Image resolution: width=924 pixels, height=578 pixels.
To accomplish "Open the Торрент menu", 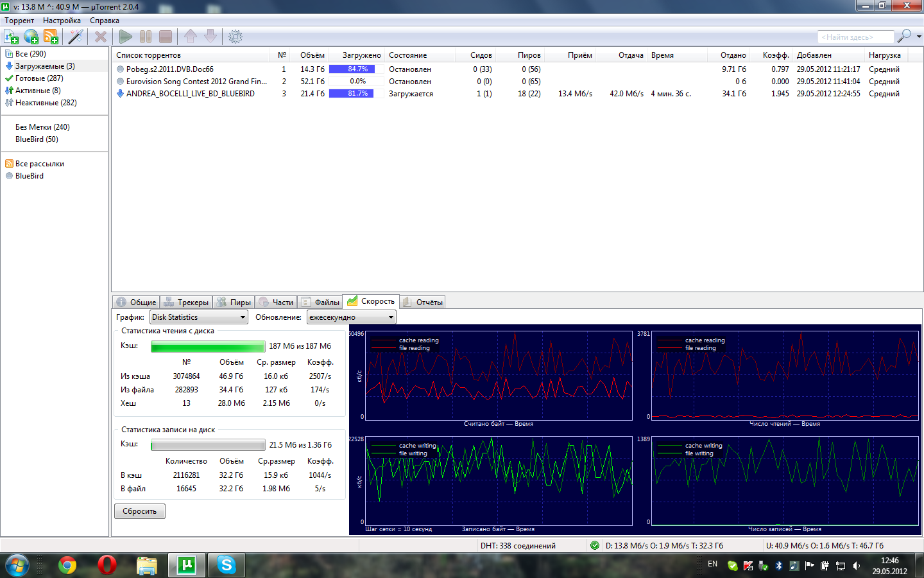I will click(x=19, y=21).
